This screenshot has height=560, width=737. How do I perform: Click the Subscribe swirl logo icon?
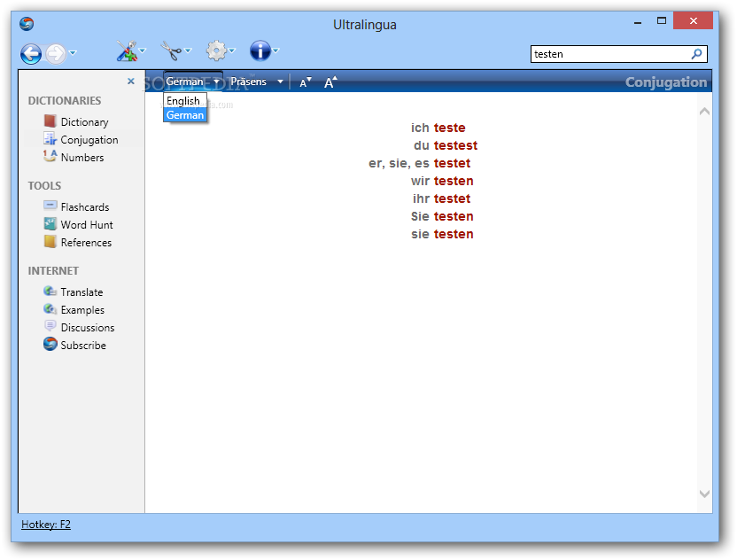50,344
